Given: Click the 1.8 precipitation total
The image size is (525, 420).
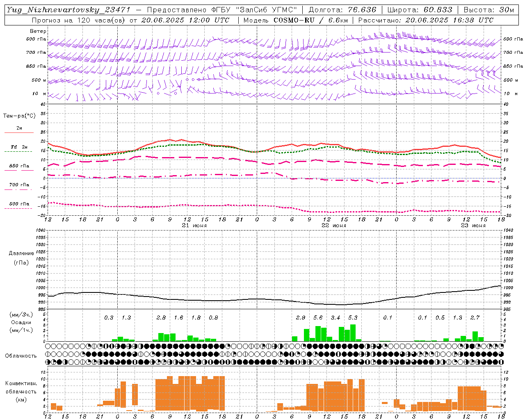Looking at the screenshot, I should [x=196, y=317].
